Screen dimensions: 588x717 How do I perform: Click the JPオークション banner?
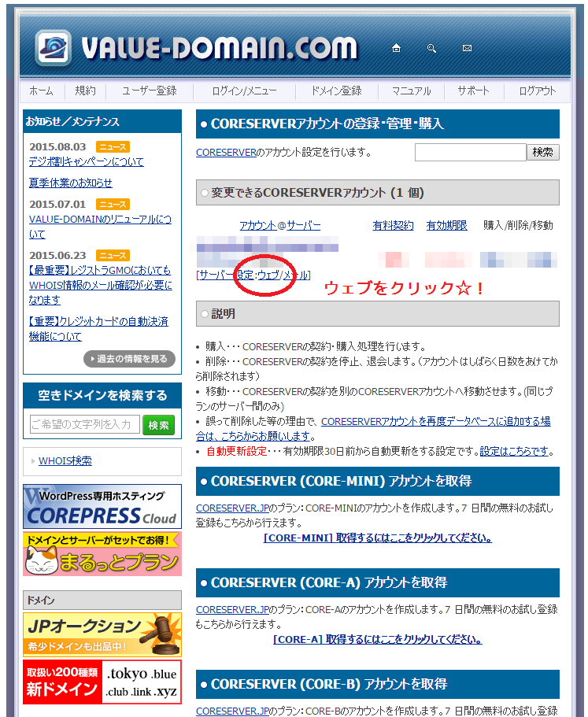[x=102, y=634]
